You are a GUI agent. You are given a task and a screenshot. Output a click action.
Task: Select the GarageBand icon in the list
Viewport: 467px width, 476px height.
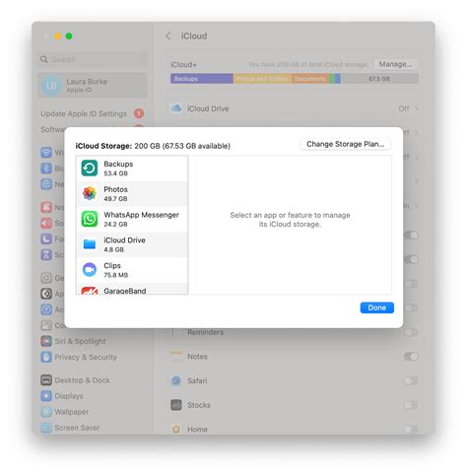click(x=90, y=291)
